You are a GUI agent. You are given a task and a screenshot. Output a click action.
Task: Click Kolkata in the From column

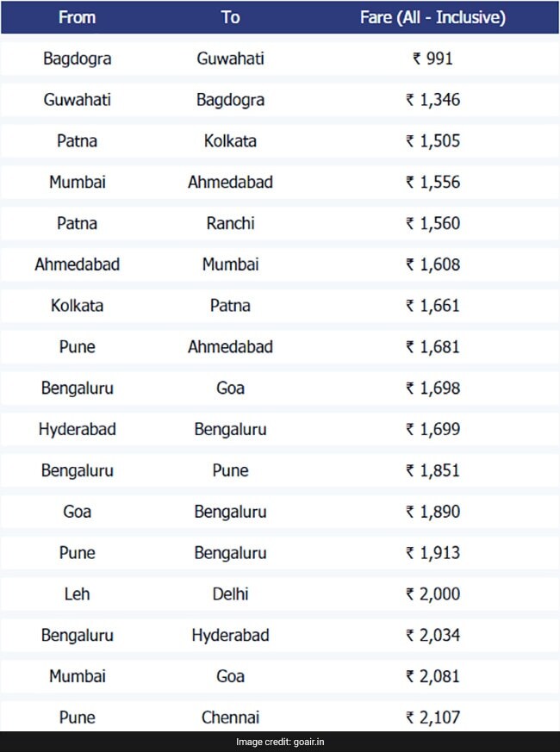click(x=77, y=306)
